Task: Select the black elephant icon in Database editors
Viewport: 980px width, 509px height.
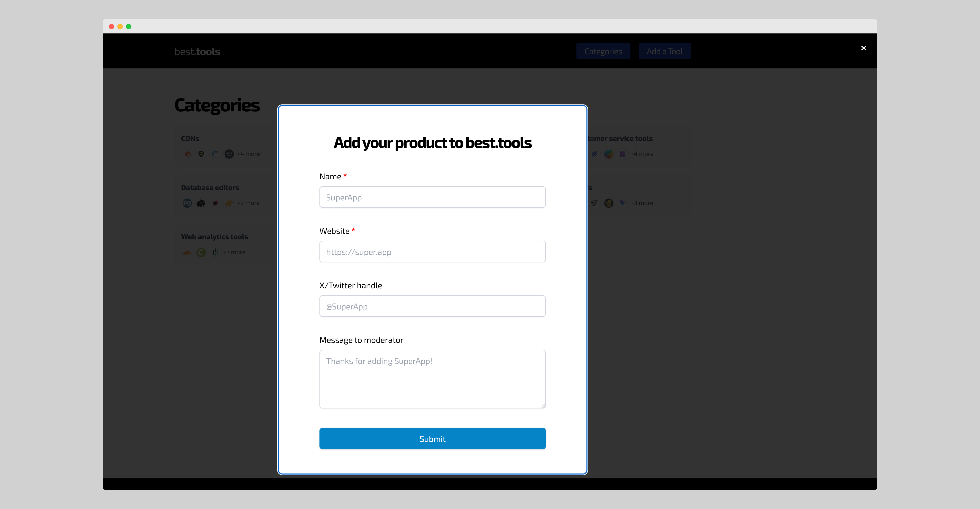Action: coord(201,203)
